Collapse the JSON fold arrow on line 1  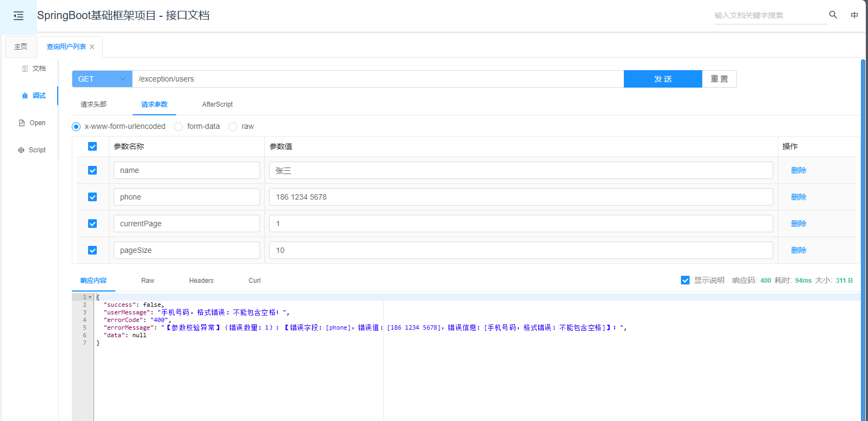tap(90, 297)
